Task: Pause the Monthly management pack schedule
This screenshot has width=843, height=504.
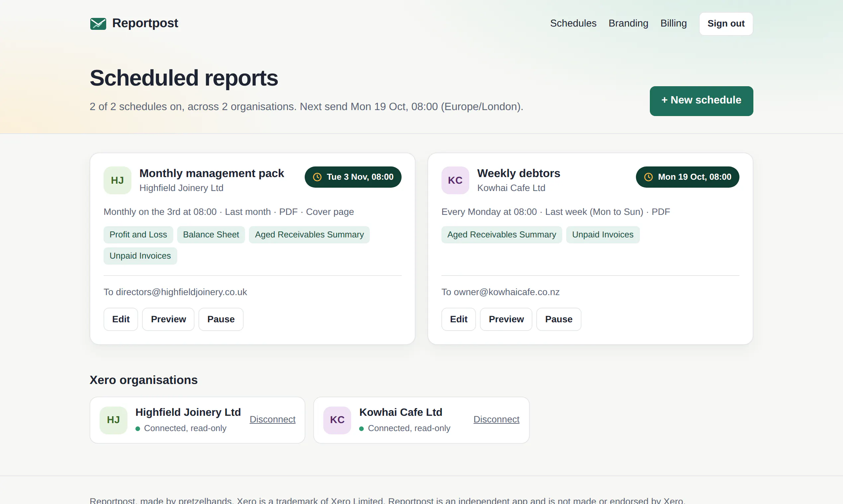Action: point(221,319)
